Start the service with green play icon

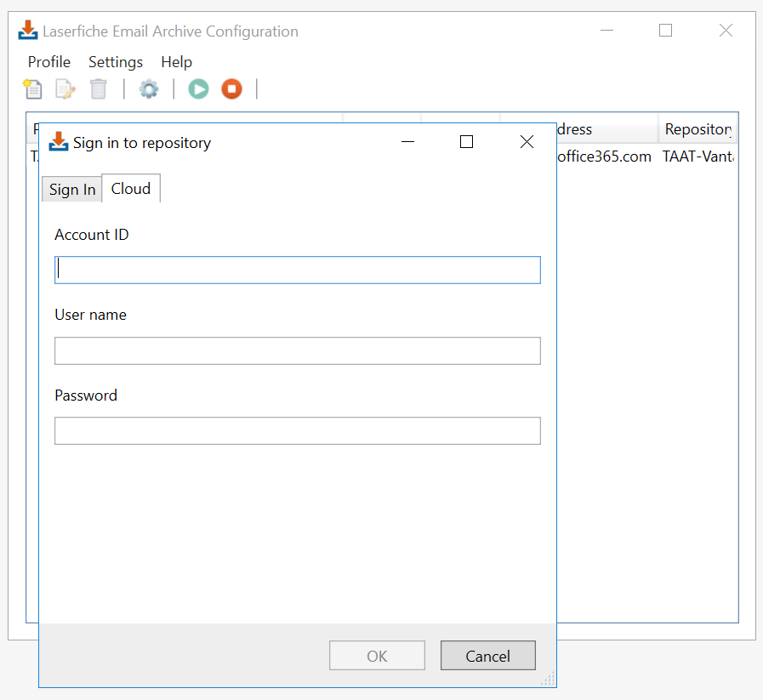point(198,89)
